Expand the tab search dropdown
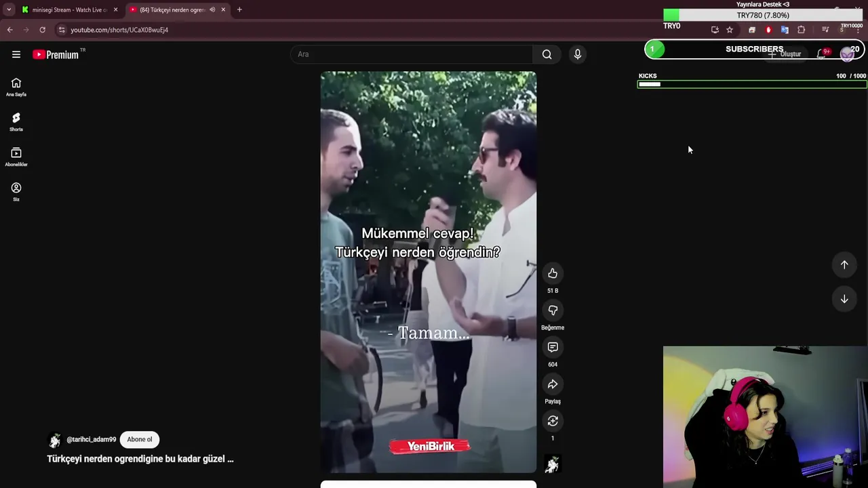 9,9
